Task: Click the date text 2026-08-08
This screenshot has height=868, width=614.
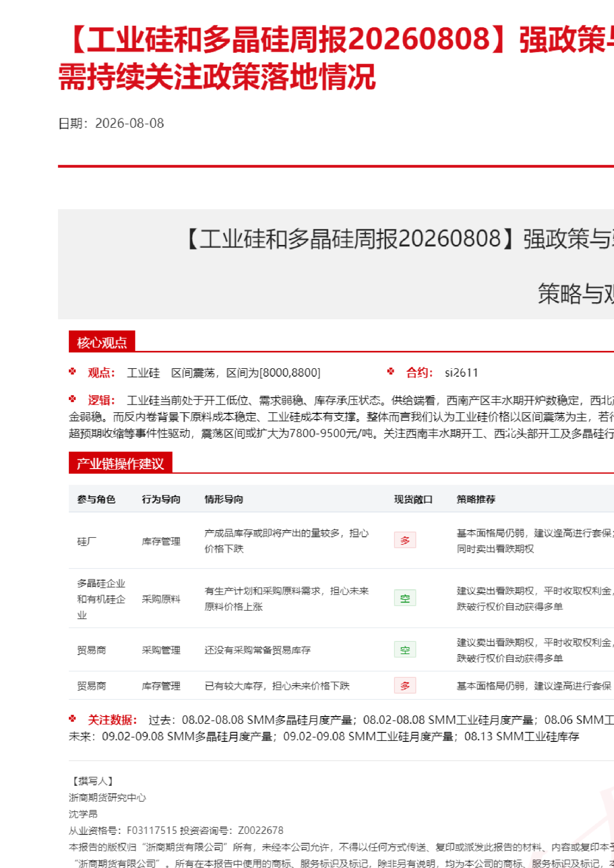Action: (130, 123)
